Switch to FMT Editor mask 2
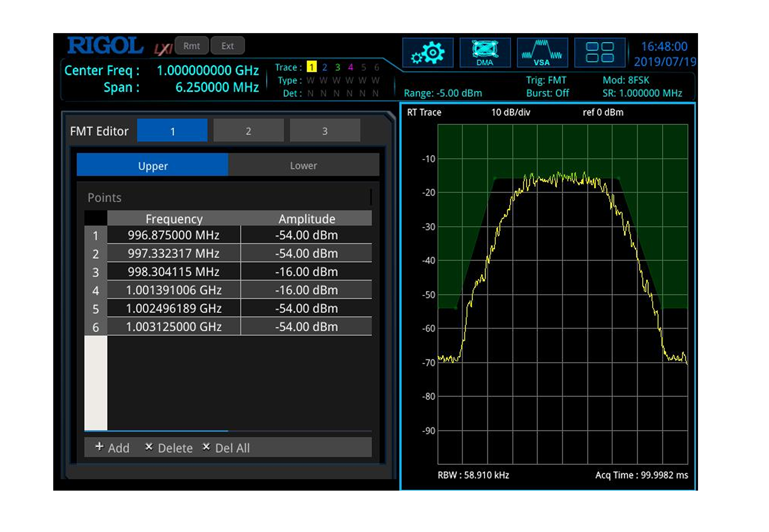769x532 pixels. click(x=248, y=131)
